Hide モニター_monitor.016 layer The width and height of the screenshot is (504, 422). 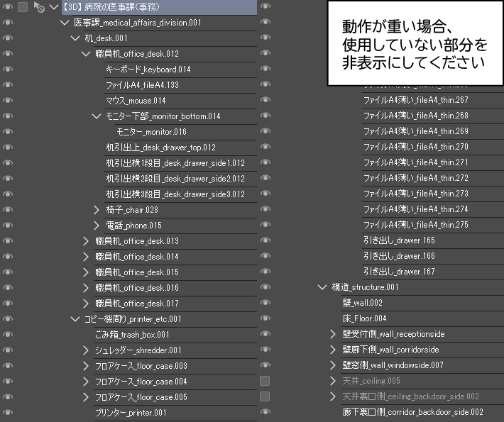coord(8,132)
